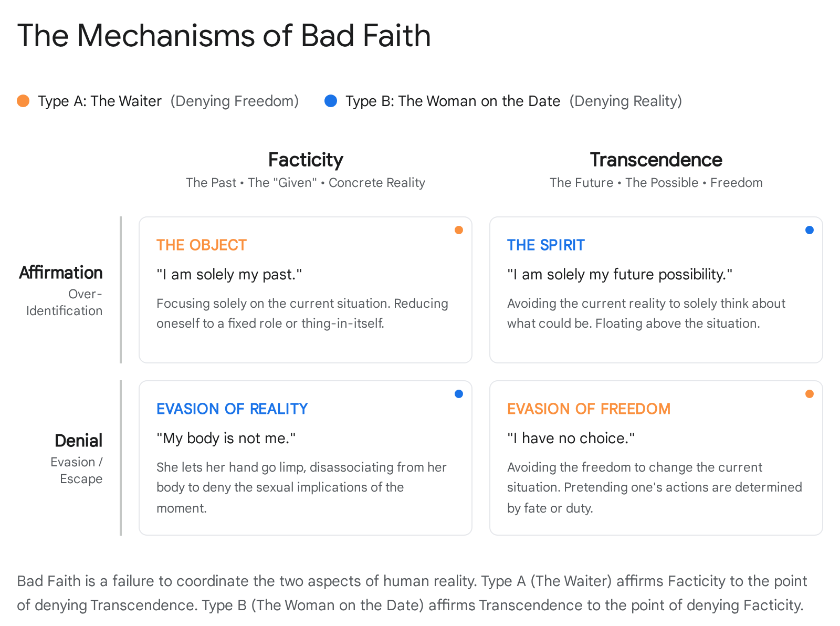Click EVASION OF FREEDOM card title

point(589,409)
